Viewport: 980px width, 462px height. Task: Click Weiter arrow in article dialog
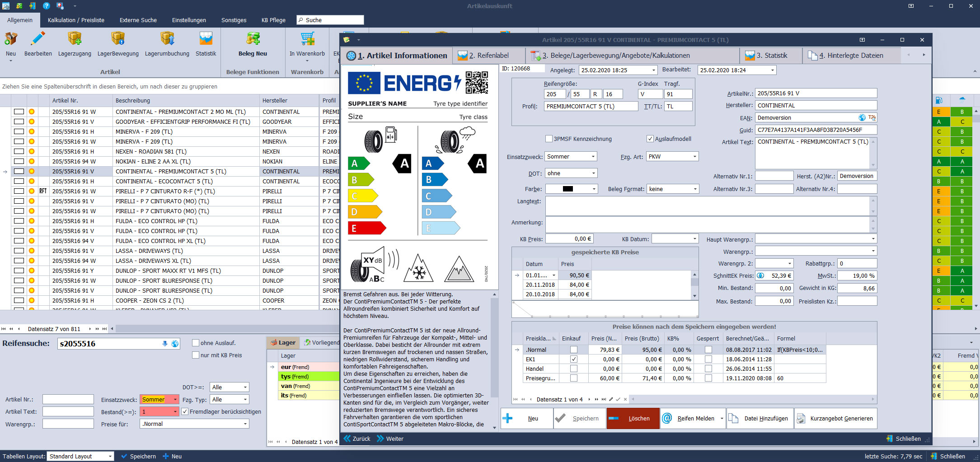[380, 439]
